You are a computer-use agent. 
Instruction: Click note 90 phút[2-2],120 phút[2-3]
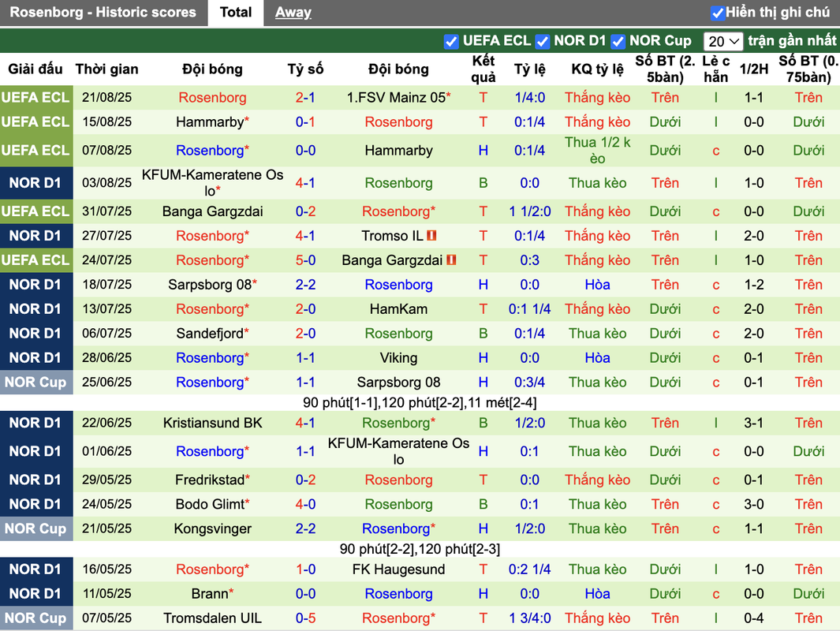tap(420, 549)
